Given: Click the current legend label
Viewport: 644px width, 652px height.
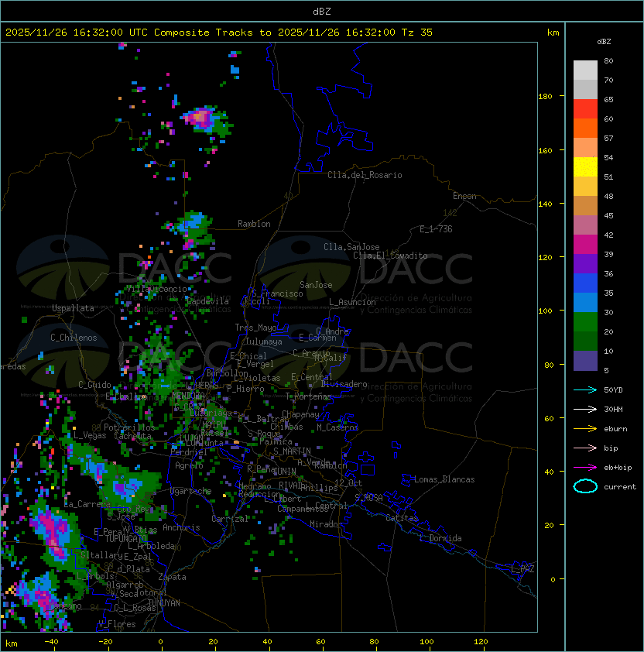Looking at the screenshot, I should click(620, 487).
